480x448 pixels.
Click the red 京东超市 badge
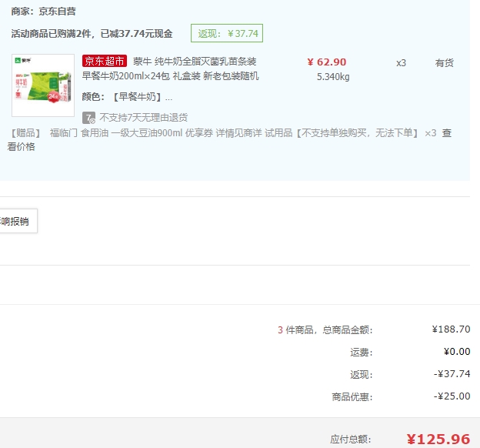pos(105,62)
